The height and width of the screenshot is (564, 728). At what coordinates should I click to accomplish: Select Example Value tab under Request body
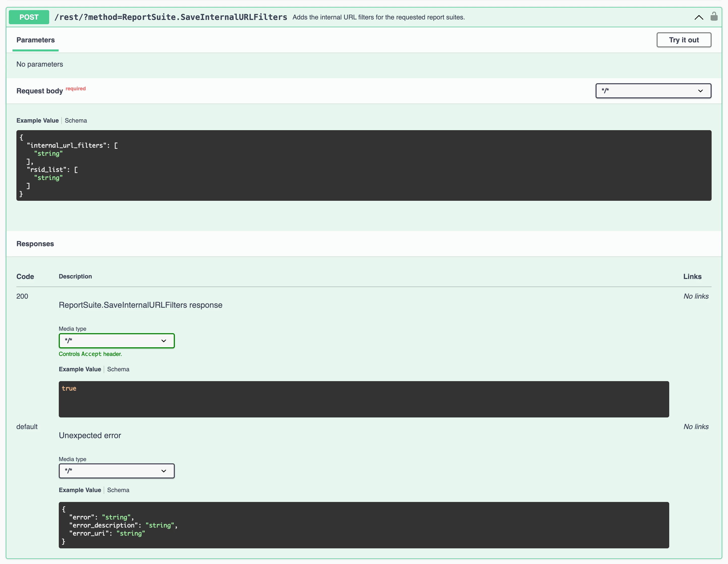coord(37,120)
